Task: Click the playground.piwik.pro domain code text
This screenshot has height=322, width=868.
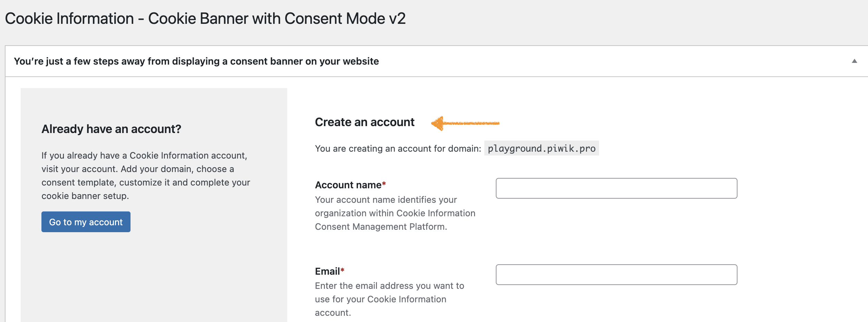Action: pyautogui.click(x=541, y=149)
